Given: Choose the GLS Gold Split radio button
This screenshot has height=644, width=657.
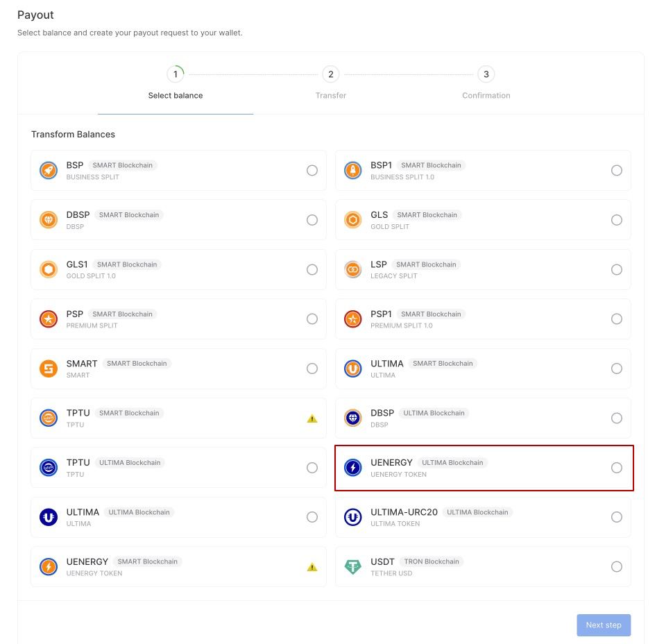Looking at the screenshot, I should coord(617,220).
